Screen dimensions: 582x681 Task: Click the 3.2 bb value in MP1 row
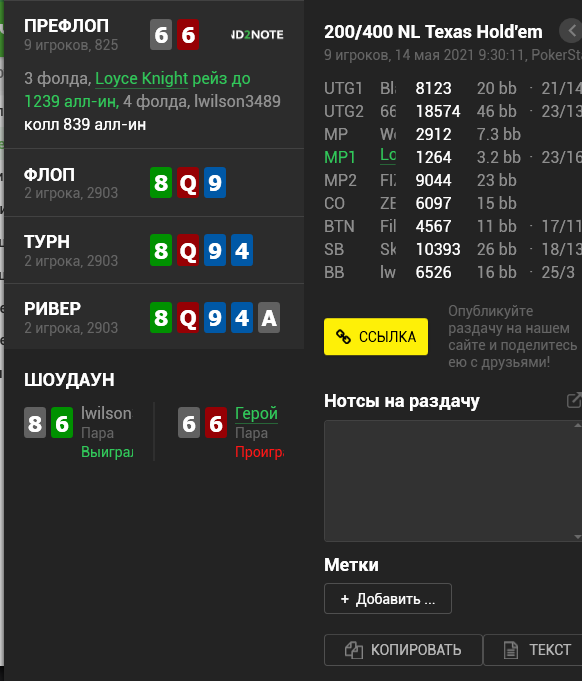(x=499, y=157)
